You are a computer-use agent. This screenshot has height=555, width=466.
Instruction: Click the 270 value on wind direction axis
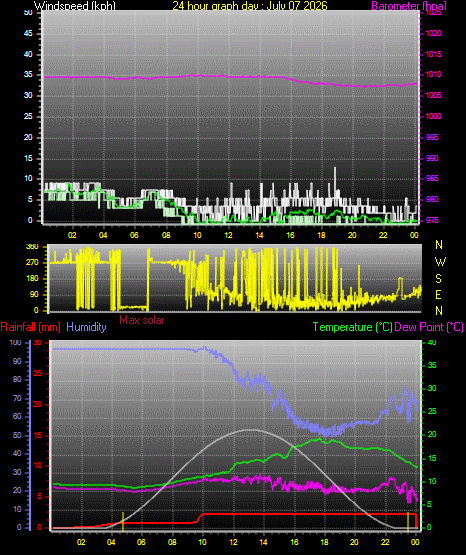point(33,263)
